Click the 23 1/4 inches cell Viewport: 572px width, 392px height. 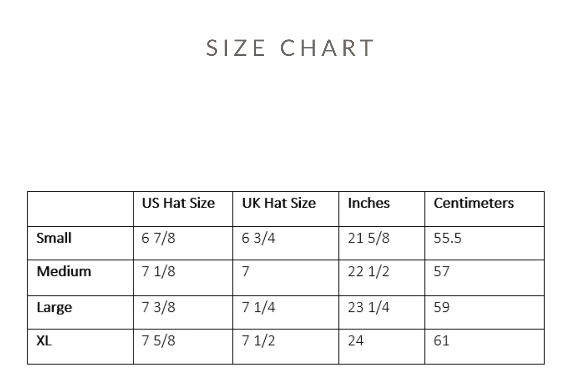[x=368, y=307]
